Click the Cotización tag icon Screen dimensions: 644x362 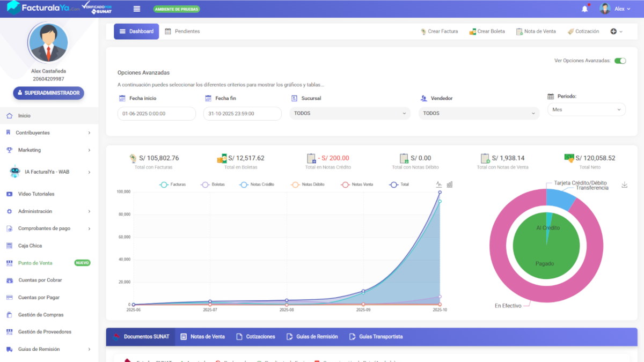coord(570,31)
